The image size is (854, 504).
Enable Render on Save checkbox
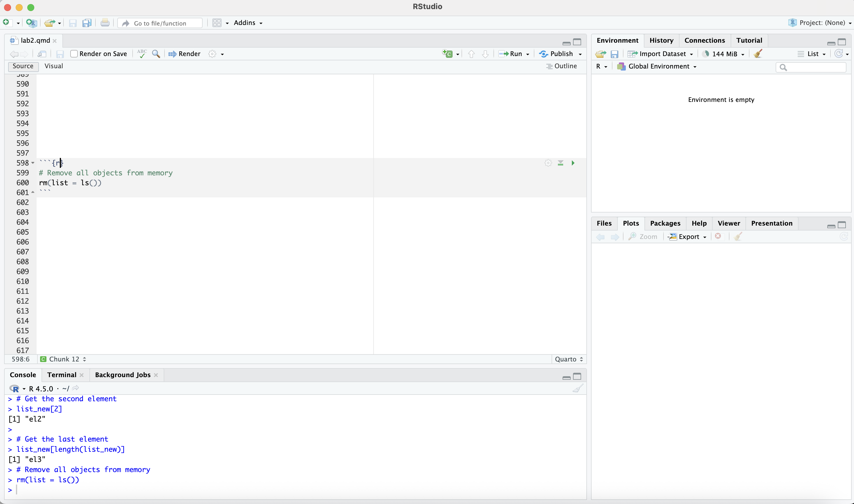(x=74, y=54)
